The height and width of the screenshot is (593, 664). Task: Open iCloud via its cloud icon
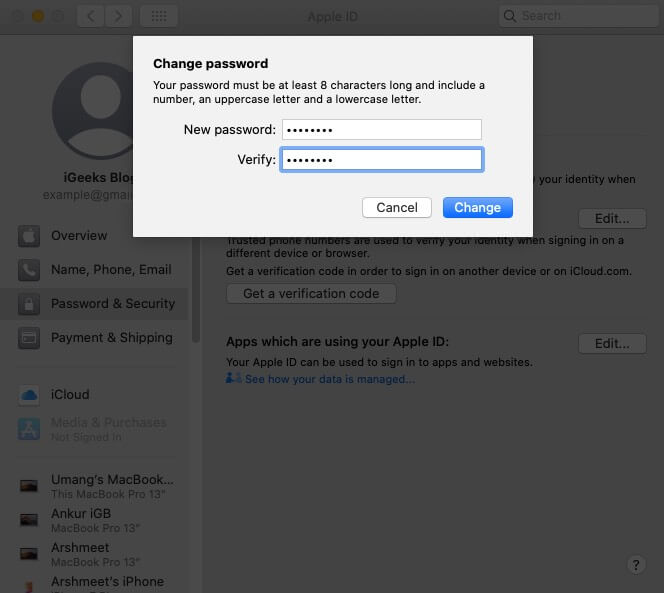(30, 395)
